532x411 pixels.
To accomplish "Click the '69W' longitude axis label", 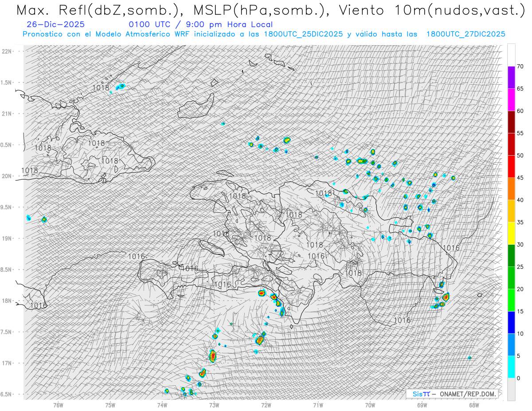I will 422,405.
